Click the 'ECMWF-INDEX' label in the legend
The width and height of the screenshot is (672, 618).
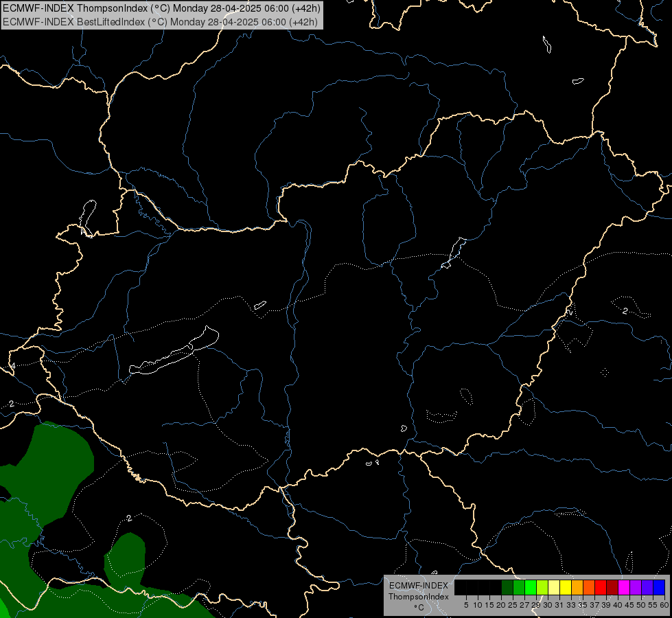(419, 586)
